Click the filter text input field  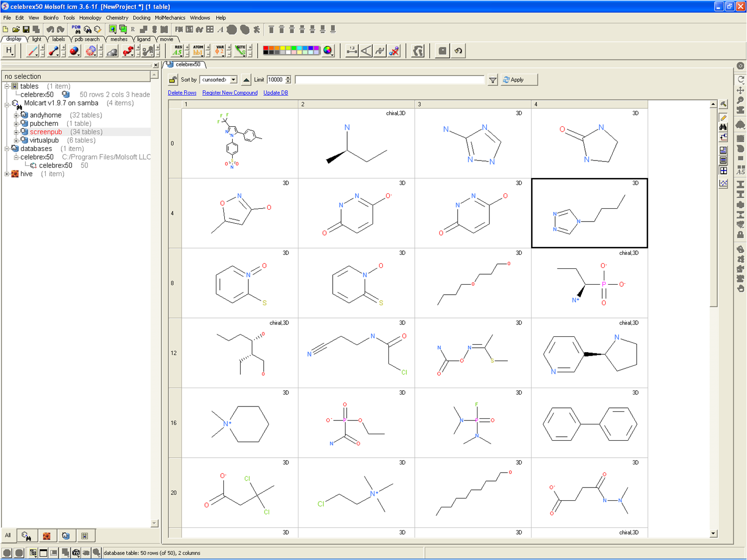pyautogui.click(x=389, y=80)
